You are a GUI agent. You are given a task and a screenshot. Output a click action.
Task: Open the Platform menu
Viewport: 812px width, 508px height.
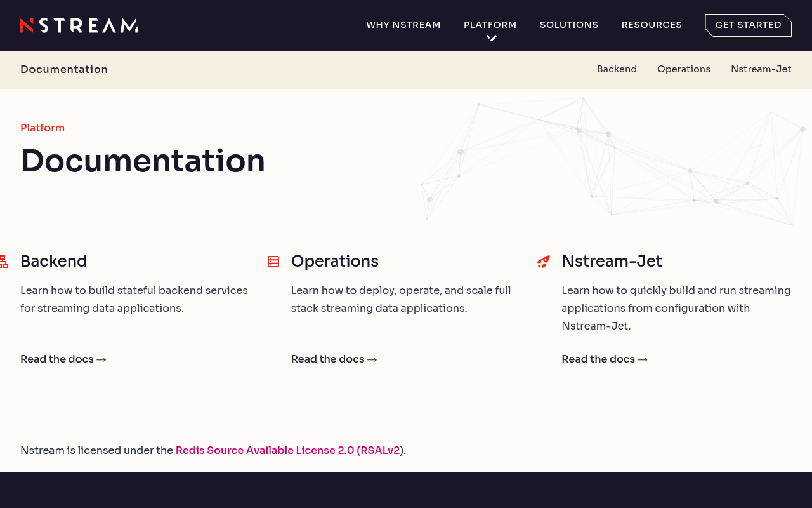[x=490, y=25]
